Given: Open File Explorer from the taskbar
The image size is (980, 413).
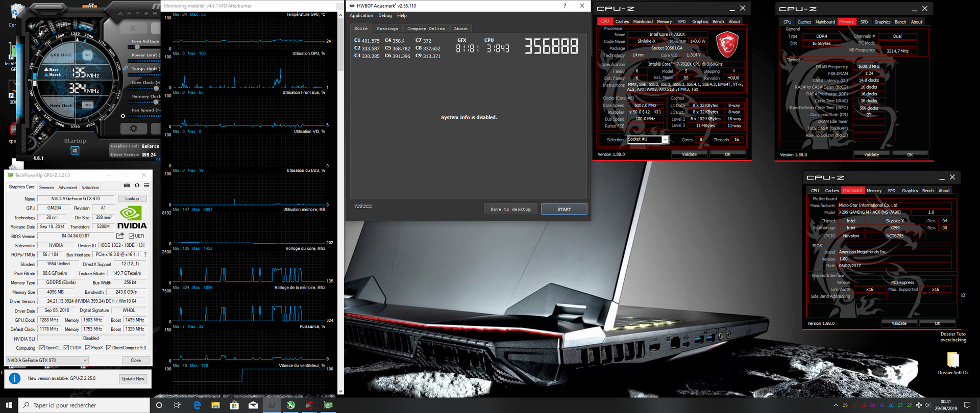Looking at the screenshot, I should (x=215, y=405).
